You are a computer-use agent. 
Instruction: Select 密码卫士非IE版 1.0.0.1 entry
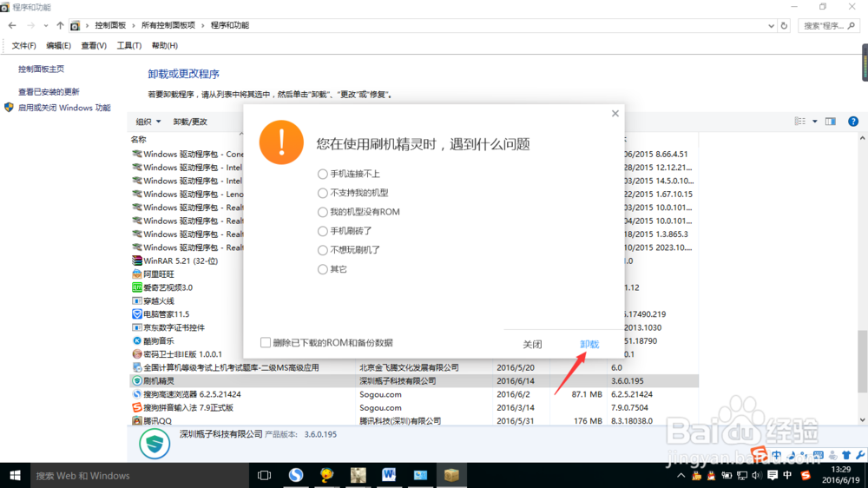(182, 354)
